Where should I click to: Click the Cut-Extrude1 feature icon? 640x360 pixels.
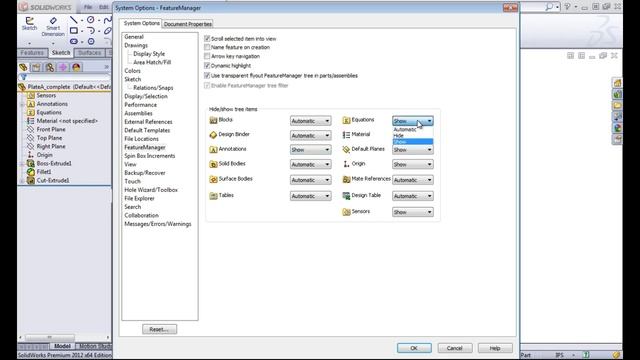31,180
